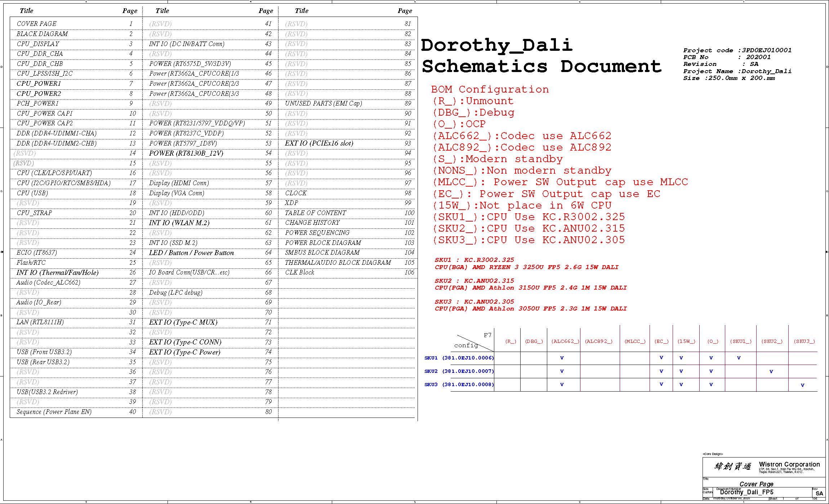Click EXT IO (PCIEx16 slot) title
829x504 pixels.
coord(319,143)
